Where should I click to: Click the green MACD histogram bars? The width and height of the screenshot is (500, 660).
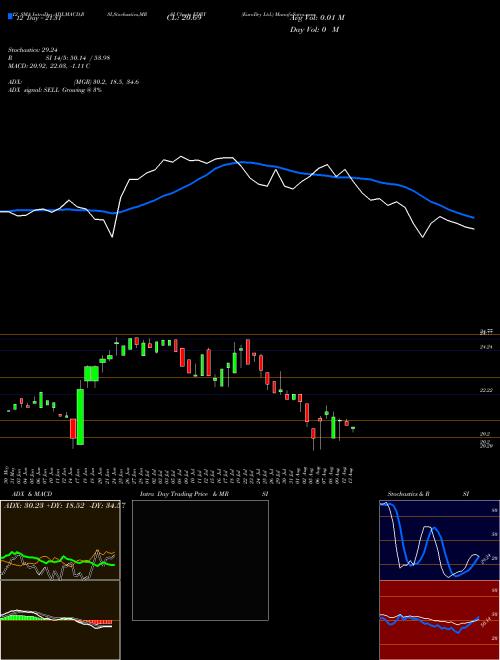tap(22, 617)
